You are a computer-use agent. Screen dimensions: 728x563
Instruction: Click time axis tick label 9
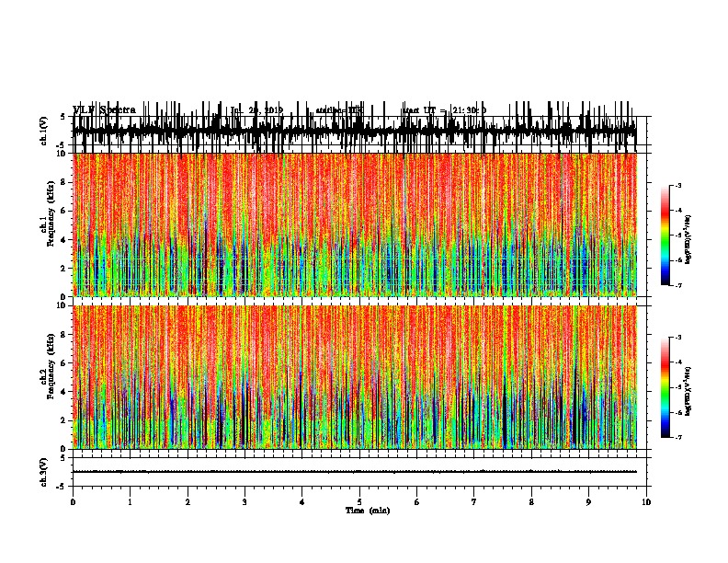tap(588, 502)
